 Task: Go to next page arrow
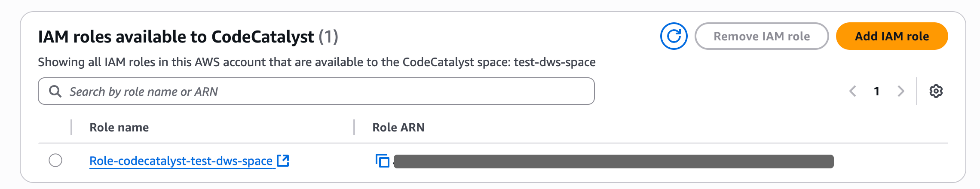pyautogui.click(x=901, y=91)
